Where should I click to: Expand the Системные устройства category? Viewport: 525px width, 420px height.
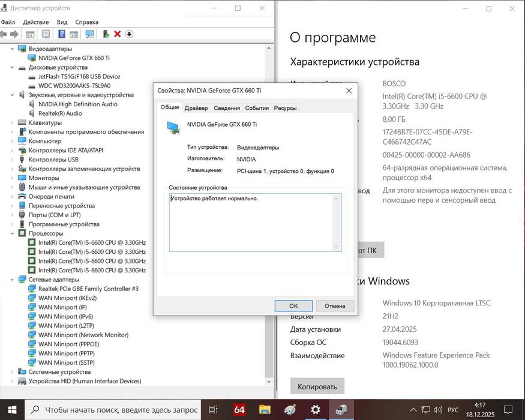12,372
